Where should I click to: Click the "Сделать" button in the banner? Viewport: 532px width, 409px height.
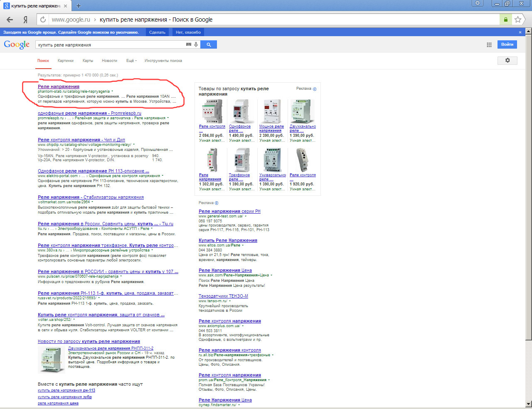click(157, 32)
